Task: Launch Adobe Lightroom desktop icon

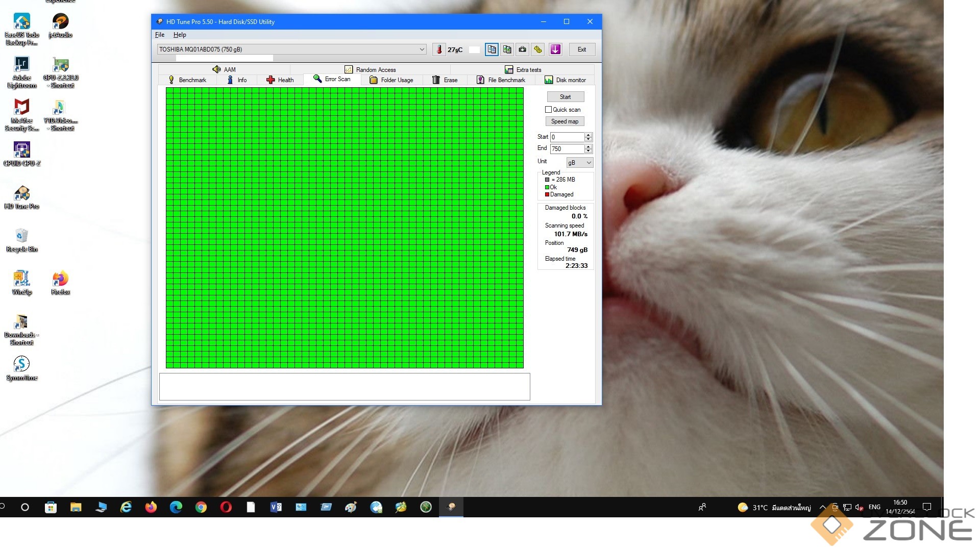Action: click(21, 72)
